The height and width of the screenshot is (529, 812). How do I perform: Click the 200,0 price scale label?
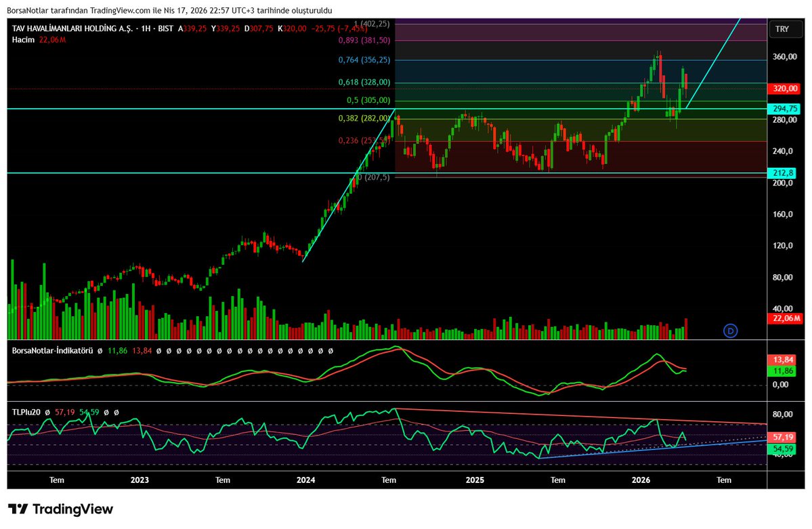tap(782, 183)
